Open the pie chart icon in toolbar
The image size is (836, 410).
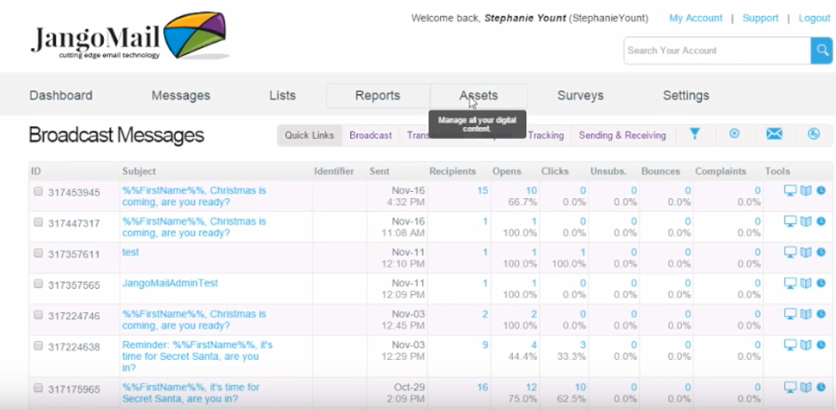click(x=814, y=134)
